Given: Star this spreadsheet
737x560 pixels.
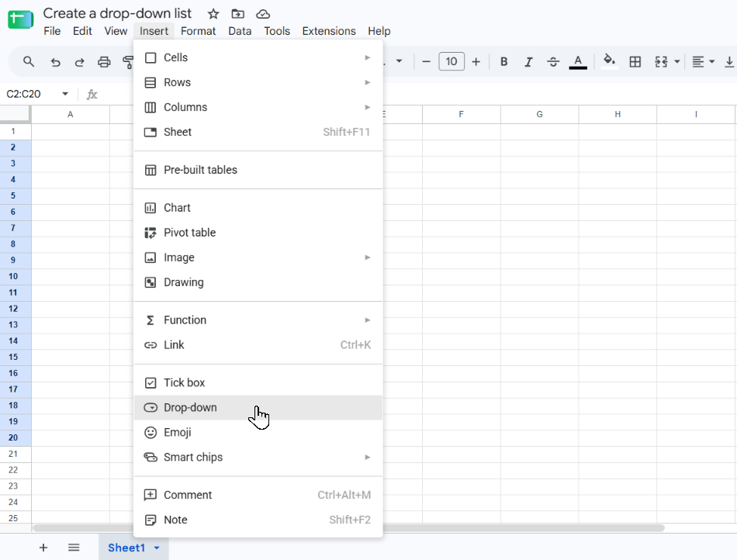Looking at the screenshot, I should click(x=213, y=14).
